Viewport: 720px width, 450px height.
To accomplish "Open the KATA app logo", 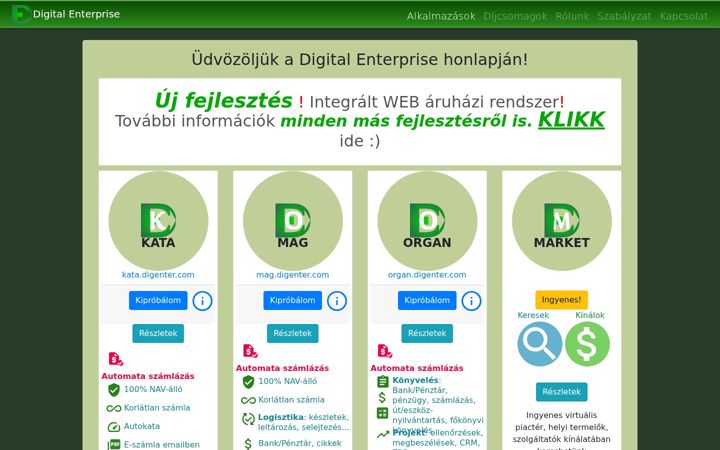I will [158, 221].
